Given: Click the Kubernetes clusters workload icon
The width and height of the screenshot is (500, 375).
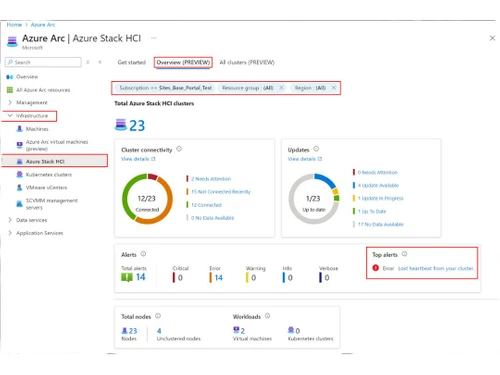Looking at the screenshot, I should tap(291, 330).
